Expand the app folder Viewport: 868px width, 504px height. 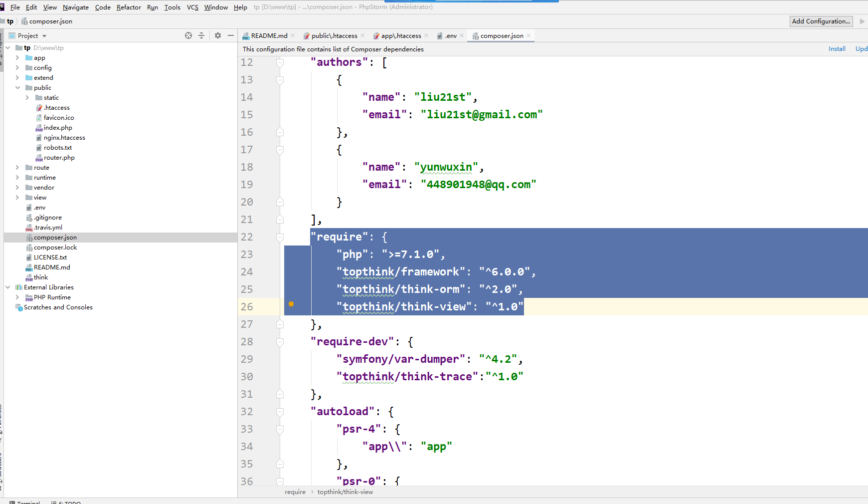pos(17,58)
